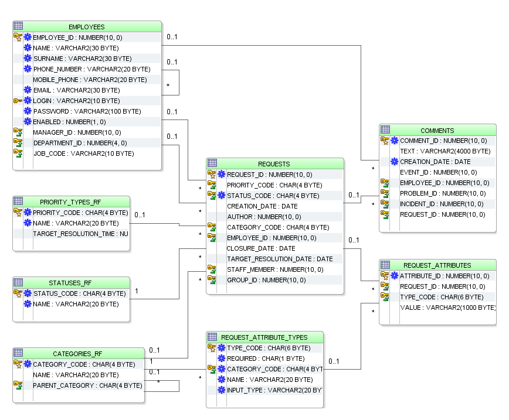The width and height of the screenshot is (509, 420).
Task: Click the foreign key icon beside JOB_CODE
Action: pos(18,153)
